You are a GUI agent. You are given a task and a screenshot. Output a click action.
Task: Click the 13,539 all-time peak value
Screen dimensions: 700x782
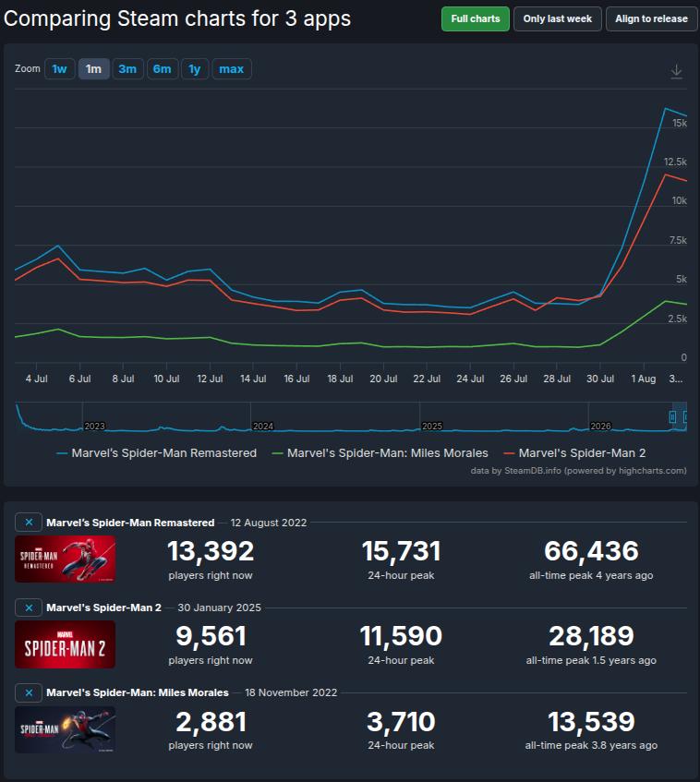point(591,722)
